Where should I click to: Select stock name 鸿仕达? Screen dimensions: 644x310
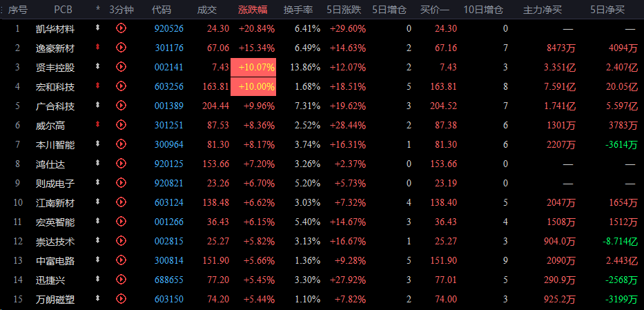point(50,164)
